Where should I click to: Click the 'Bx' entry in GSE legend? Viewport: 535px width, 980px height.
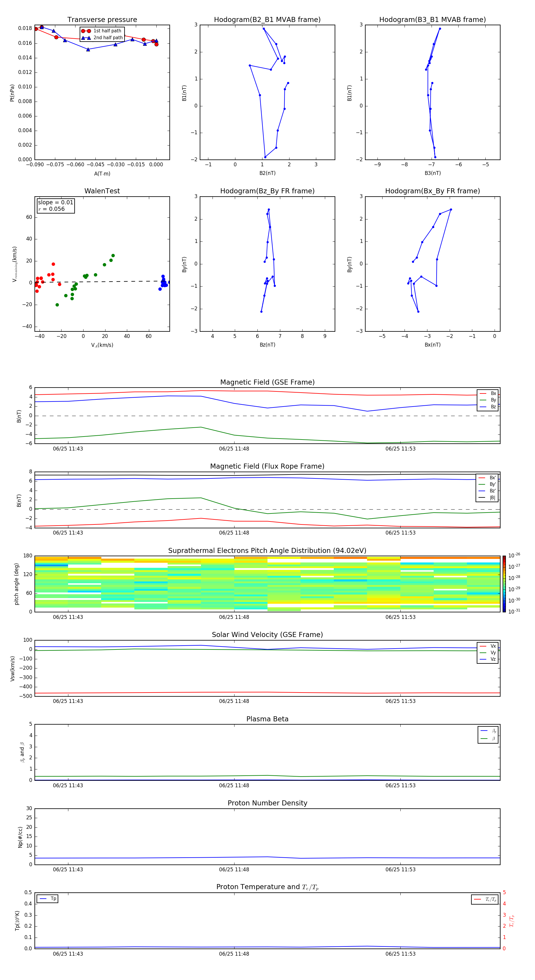point(488,393)
